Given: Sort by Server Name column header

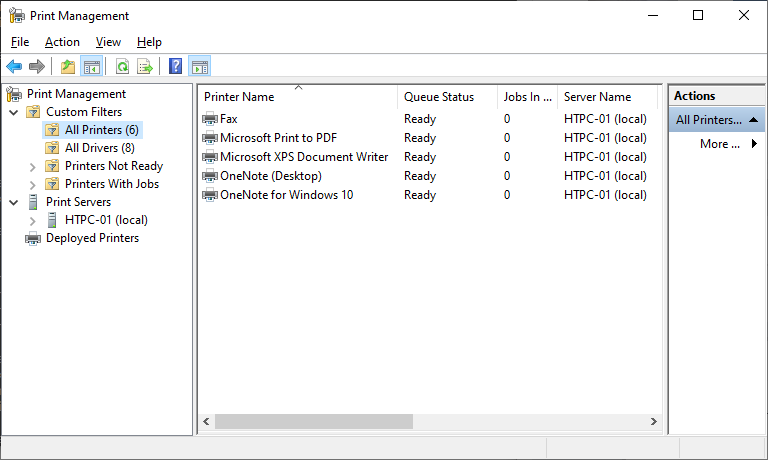Looking at the screenshot, I should coord(607,97).
